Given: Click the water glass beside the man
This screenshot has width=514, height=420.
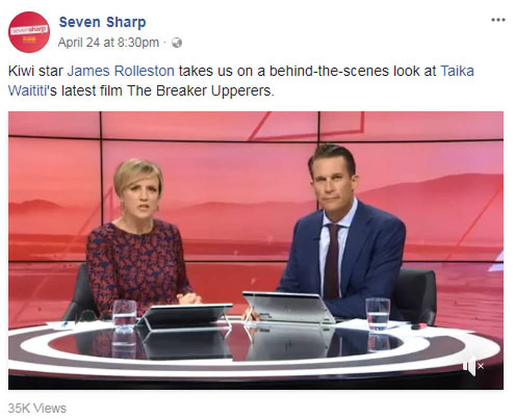Looking at the screenshot, I should click(x=378, y=314).
